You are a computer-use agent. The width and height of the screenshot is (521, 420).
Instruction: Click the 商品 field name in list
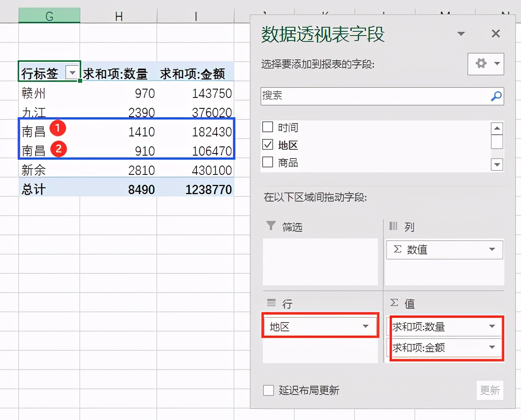coord(288,163)
